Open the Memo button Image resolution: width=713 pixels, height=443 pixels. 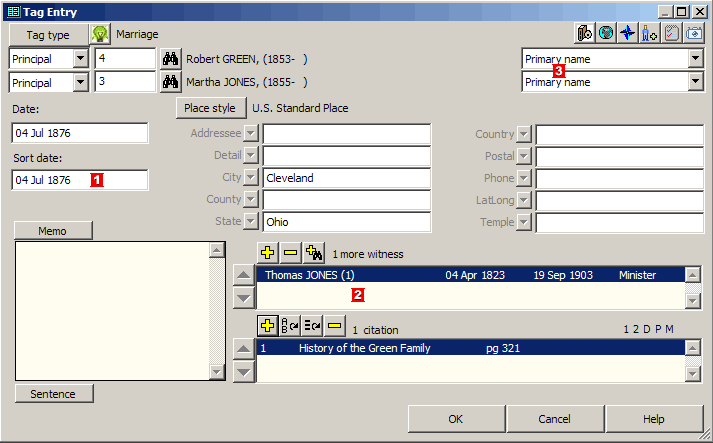coord(53,231)
